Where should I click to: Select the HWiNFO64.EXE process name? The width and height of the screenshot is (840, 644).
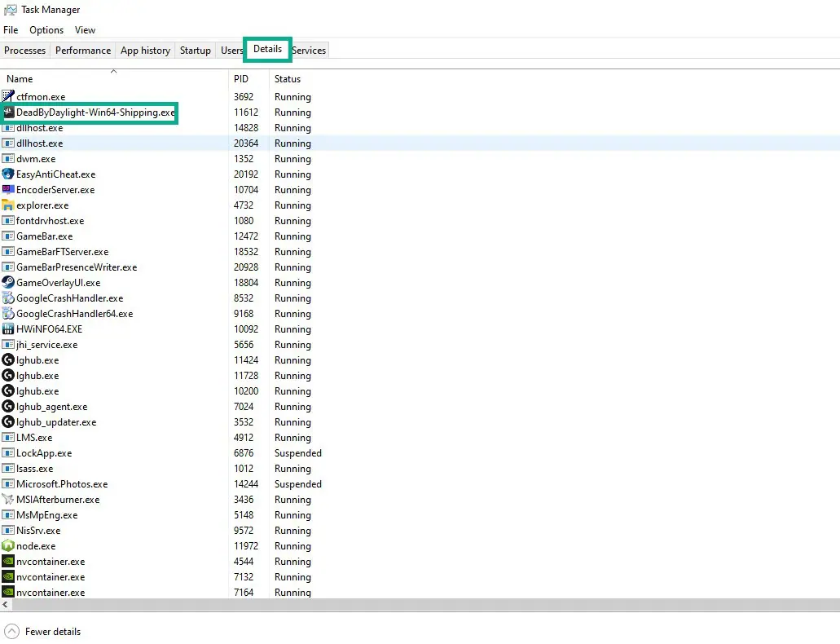click(49, 329)
